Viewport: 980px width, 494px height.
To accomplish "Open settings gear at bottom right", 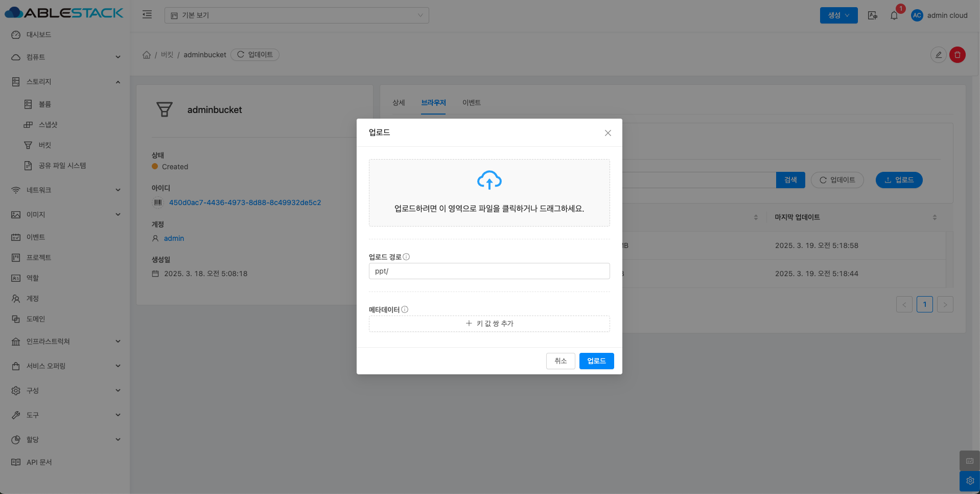I will point(969,481).
